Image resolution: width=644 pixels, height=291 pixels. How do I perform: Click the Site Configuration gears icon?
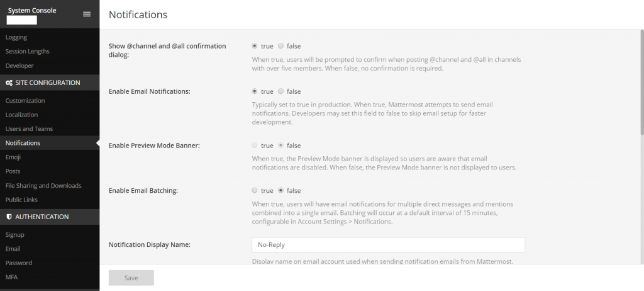click(x=9, y=83)
